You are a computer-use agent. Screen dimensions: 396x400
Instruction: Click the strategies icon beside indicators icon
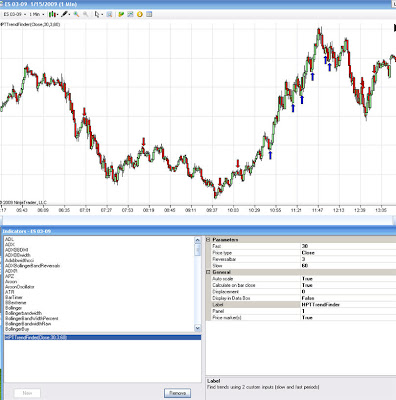(x=130, y=14)
